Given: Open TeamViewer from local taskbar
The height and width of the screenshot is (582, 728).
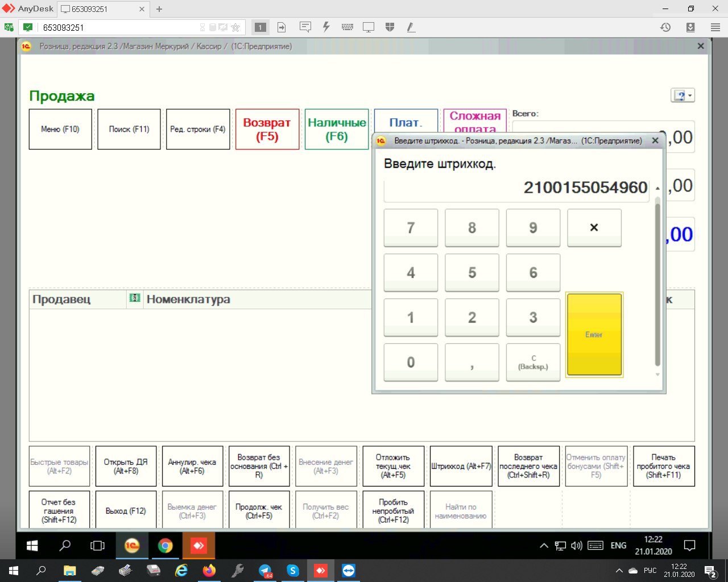Looking at the screenshot, I should 349,571.
